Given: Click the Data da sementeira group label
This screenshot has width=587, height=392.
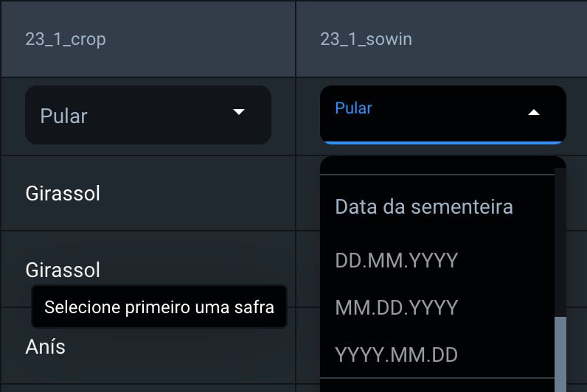Looking at the screenshot, I should (424, 207).
